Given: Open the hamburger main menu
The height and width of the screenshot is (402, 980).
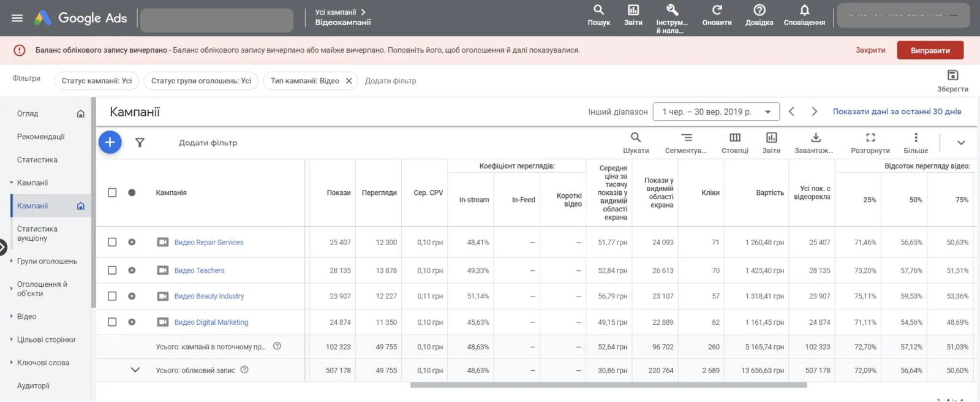Looking at the screenshot, I should (x=17, y=18).
